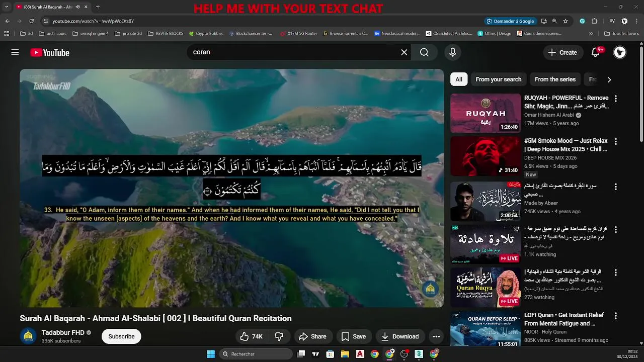The width and height of the screenshot is (644, 362).
Task: Open options for LOFI Quran video
Action: [615, 316]
